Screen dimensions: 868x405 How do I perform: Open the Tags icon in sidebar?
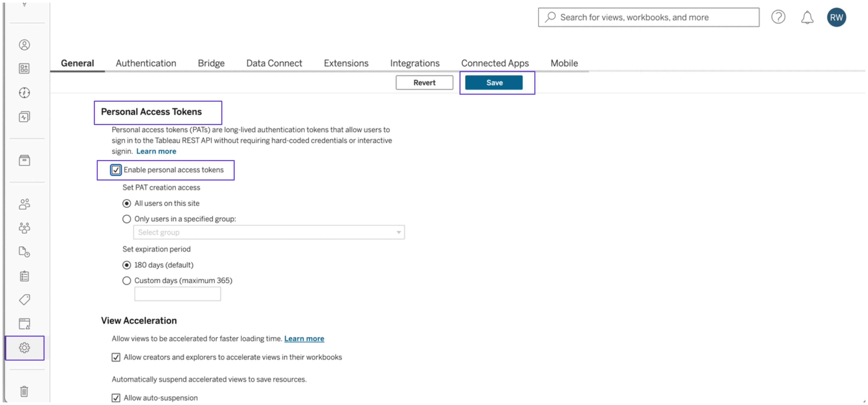coord(24,299)
